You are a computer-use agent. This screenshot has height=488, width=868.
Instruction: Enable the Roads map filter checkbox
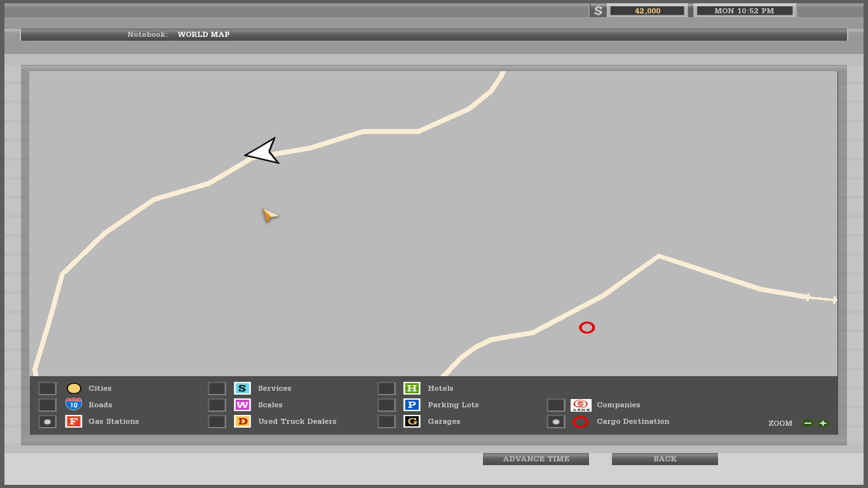pos(48,405)
